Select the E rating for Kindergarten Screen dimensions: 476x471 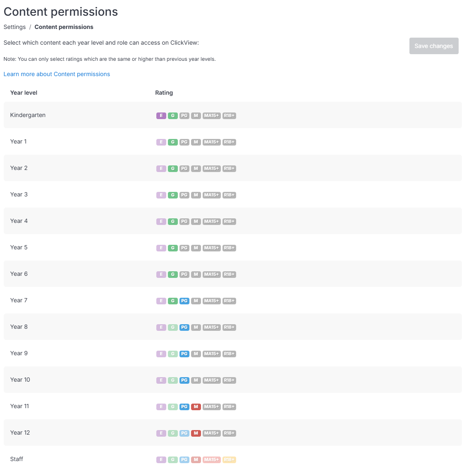coord(161,116)
